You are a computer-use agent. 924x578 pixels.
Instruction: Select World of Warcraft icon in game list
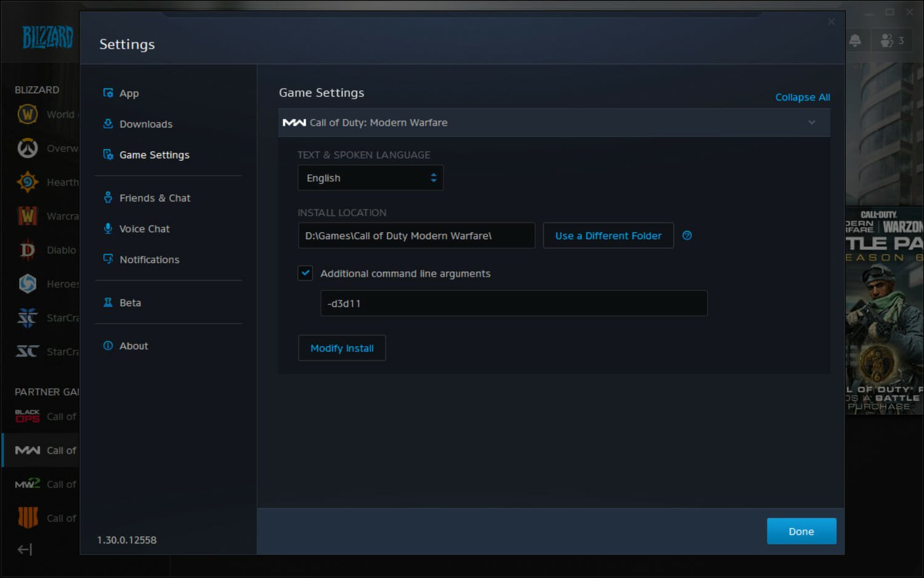(27, 114)
